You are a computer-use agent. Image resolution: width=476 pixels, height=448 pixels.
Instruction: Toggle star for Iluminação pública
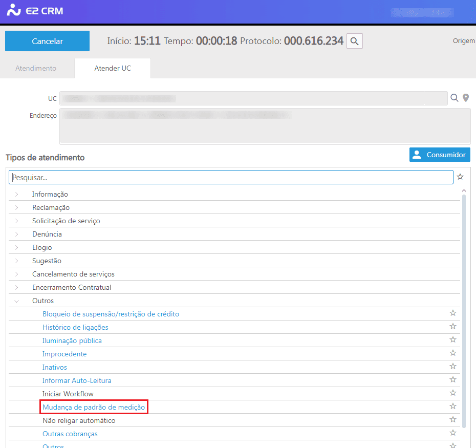tap(452, 340)
